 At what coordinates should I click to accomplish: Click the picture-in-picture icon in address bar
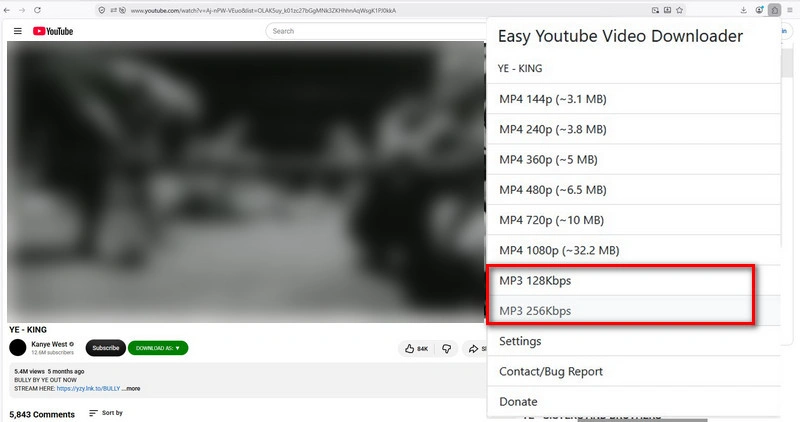[x=655, y=10]
